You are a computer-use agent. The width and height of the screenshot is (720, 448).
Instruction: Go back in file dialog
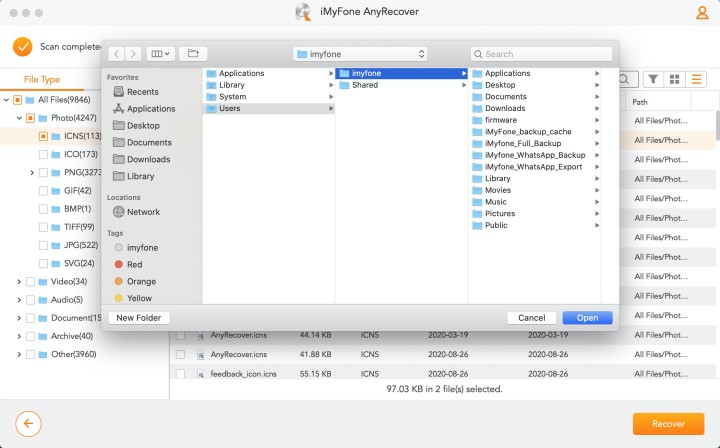117,54
